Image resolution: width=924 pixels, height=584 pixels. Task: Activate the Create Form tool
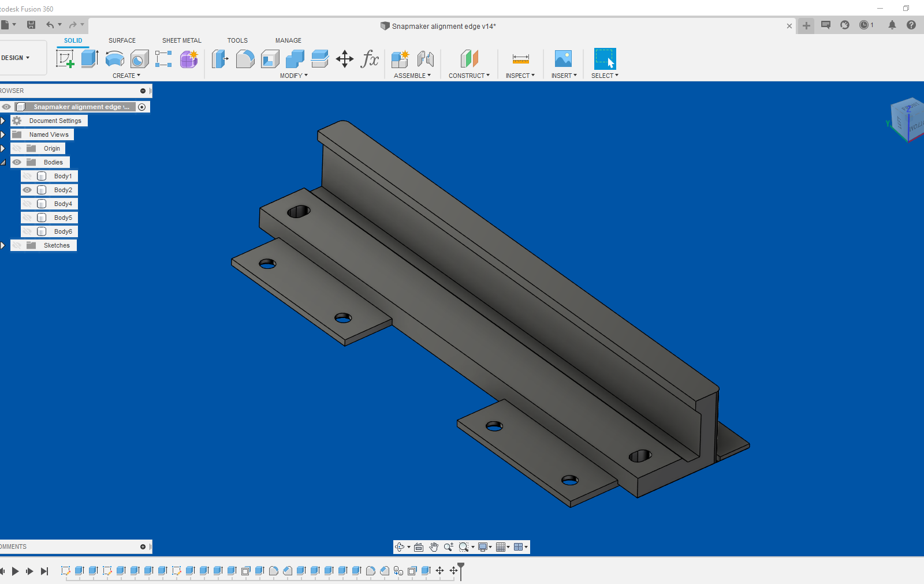(189, 58)
